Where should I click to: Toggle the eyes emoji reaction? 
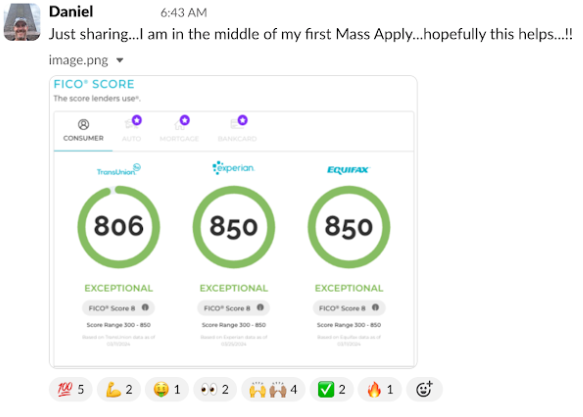point(215,389)
